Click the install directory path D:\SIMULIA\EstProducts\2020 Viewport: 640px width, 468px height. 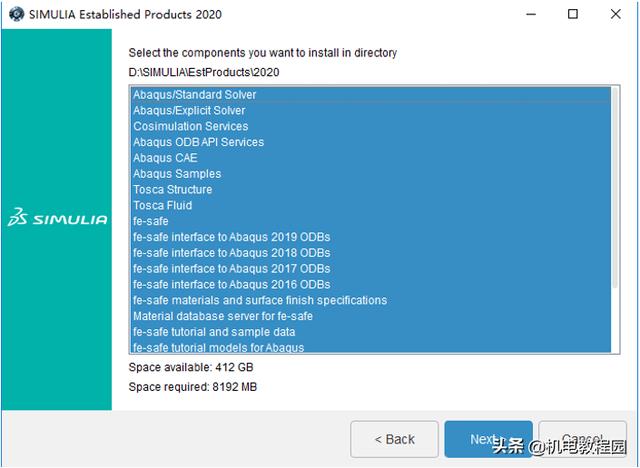tap(204, 73)
